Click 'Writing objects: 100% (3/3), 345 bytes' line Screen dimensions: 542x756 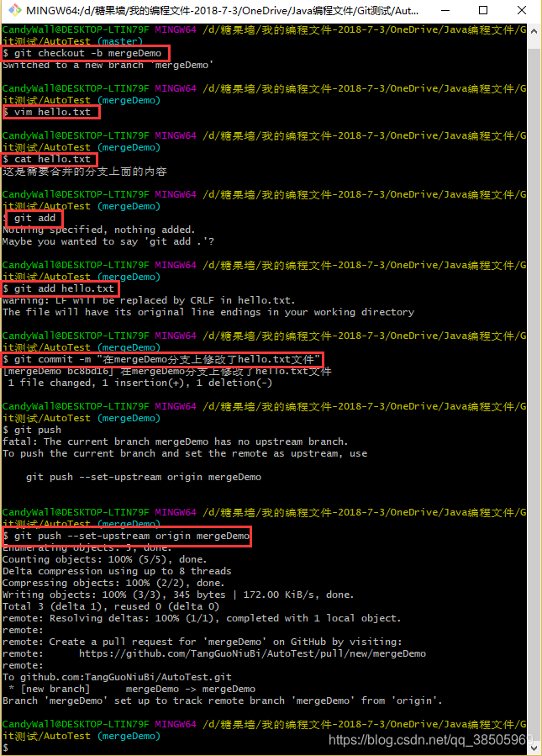178,595
